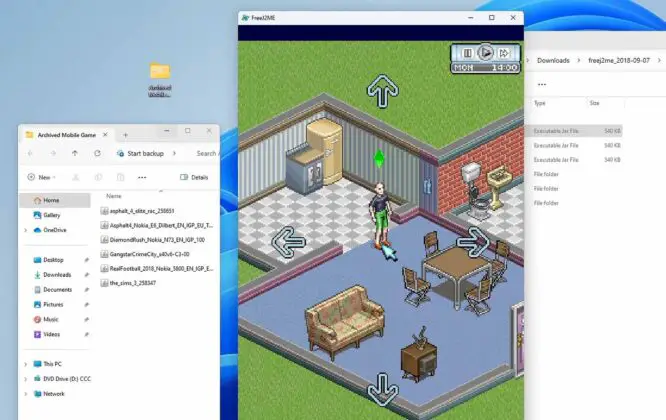Click the toilet in the bathroom

tap(475, 193)
